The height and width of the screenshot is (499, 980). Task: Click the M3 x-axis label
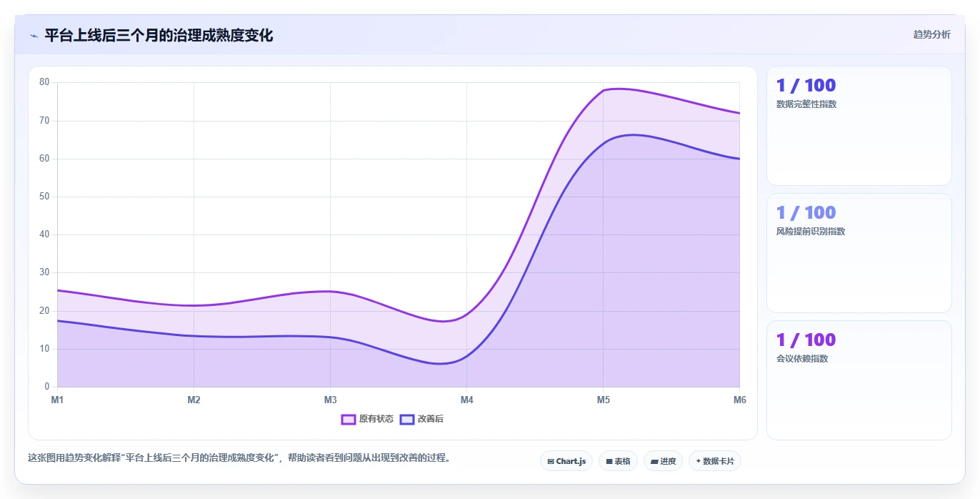coord(330,400)
